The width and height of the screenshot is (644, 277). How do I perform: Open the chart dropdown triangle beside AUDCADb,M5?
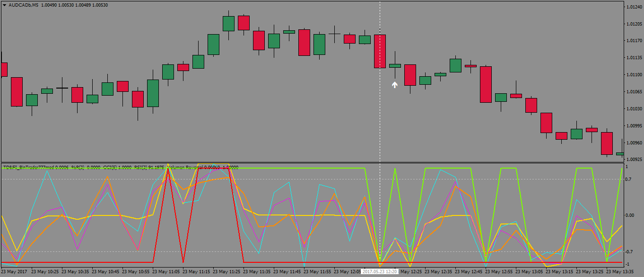pos(4,5)
